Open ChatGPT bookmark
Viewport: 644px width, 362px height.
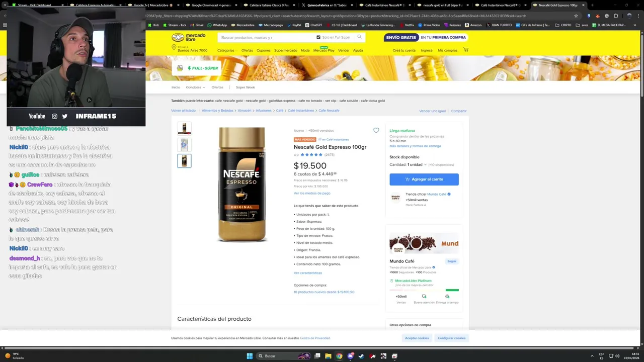pos(313,25)
